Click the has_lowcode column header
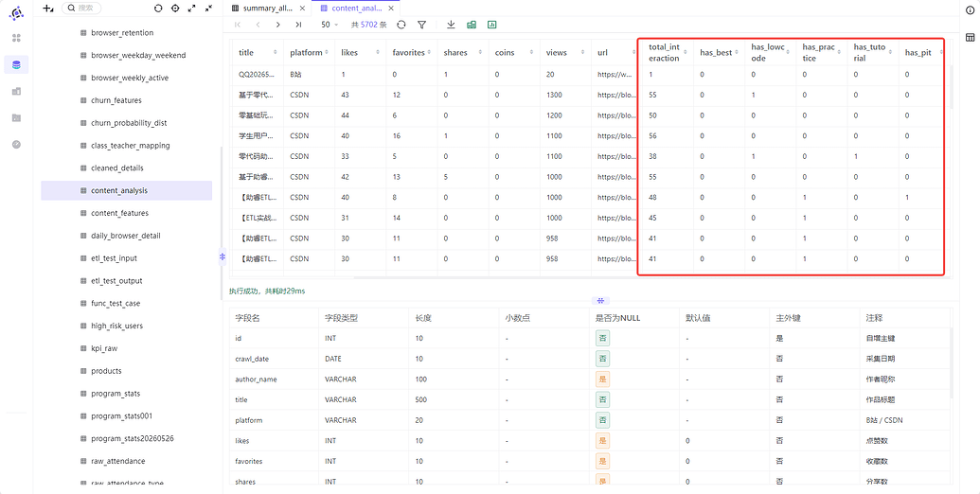The height and width of the screenshot is (494, 980). [x=770, y=53]
